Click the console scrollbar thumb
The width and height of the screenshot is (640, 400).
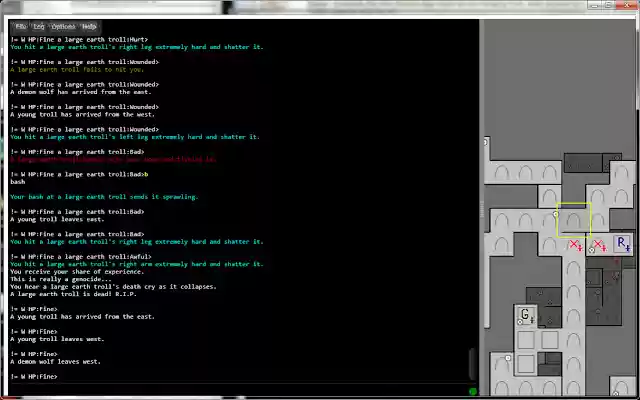(472, 364)
